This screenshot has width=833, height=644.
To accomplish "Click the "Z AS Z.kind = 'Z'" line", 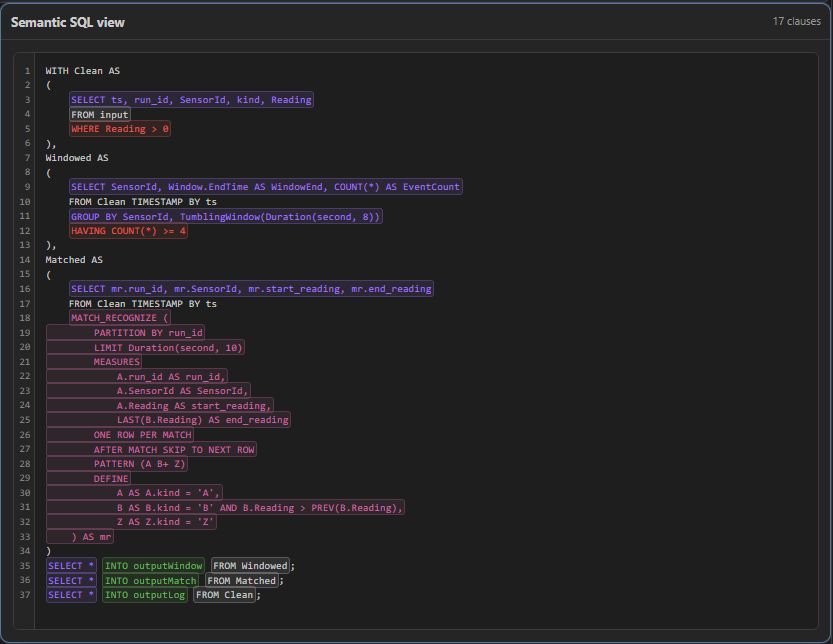I will pyautogui.click(x=132, y=522).
